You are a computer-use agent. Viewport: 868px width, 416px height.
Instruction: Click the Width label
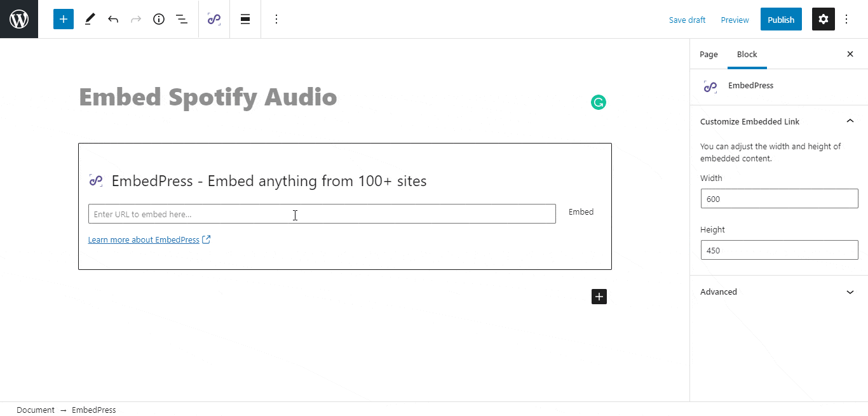711,178
